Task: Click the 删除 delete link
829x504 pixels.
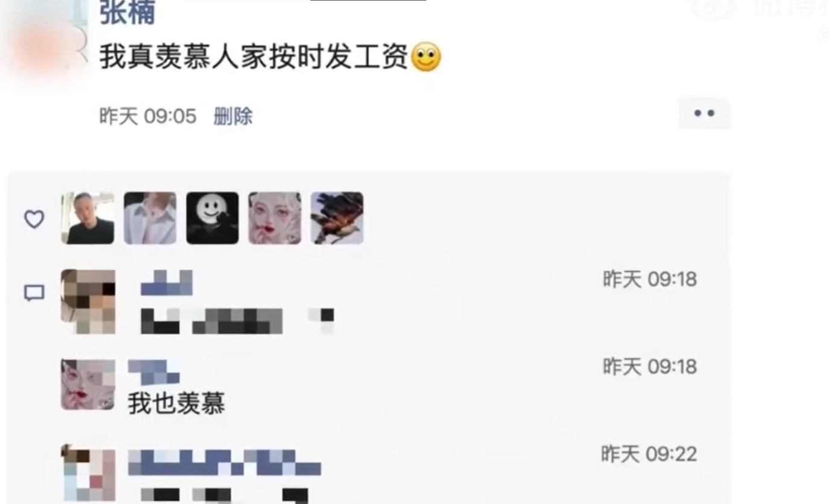Action: point(233,116)
